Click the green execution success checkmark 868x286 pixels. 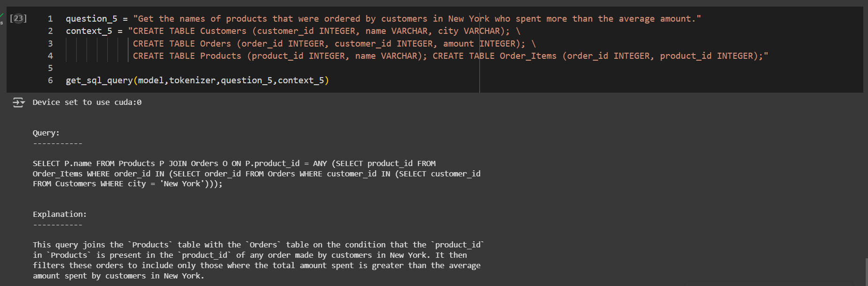point(2,16)
